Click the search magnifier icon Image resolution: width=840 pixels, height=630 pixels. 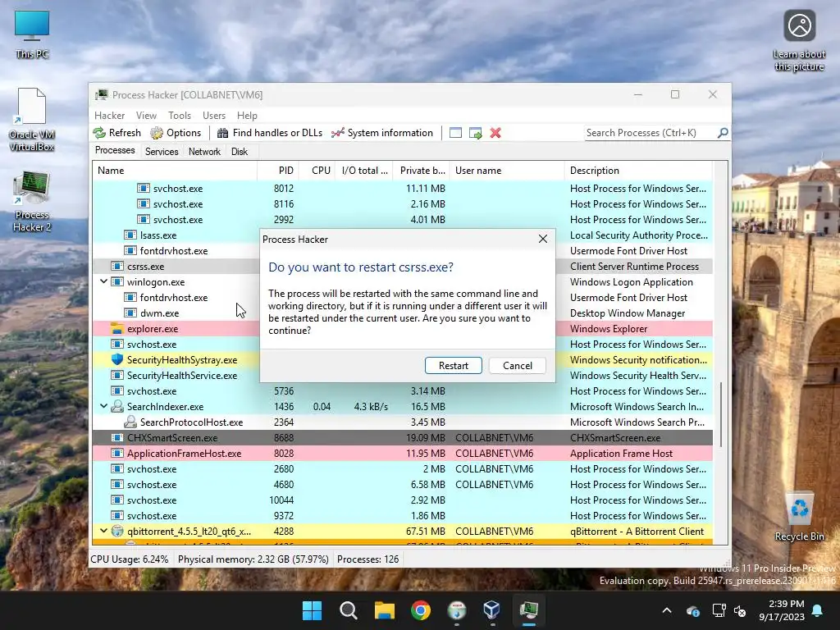pyautogui.click(x=723, y=132)
